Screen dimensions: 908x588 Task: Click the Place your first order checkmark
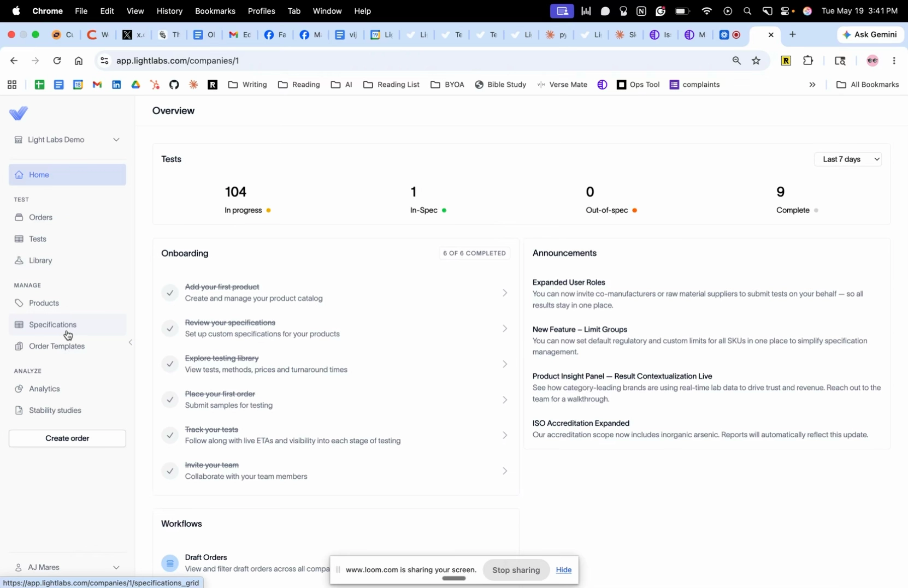pyautogui.click(x=170, y=400)
